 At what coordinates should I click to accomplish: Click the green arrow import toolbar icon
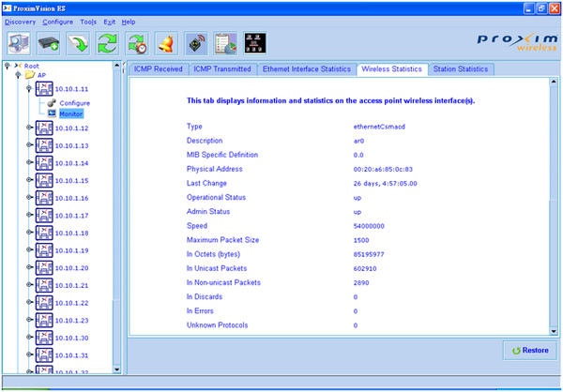[x=78, y=43]
